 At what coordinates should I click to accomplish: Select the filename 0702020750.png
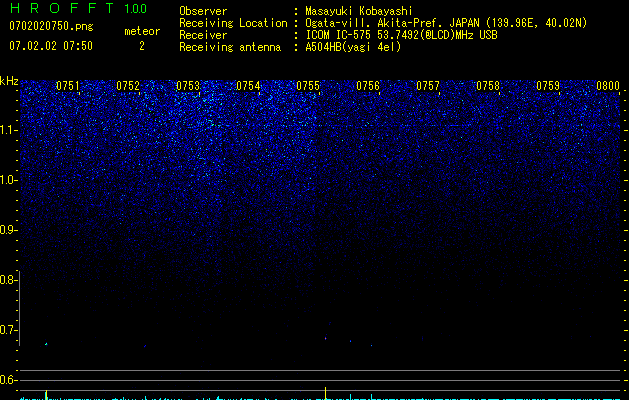click(x=51, y=26)
